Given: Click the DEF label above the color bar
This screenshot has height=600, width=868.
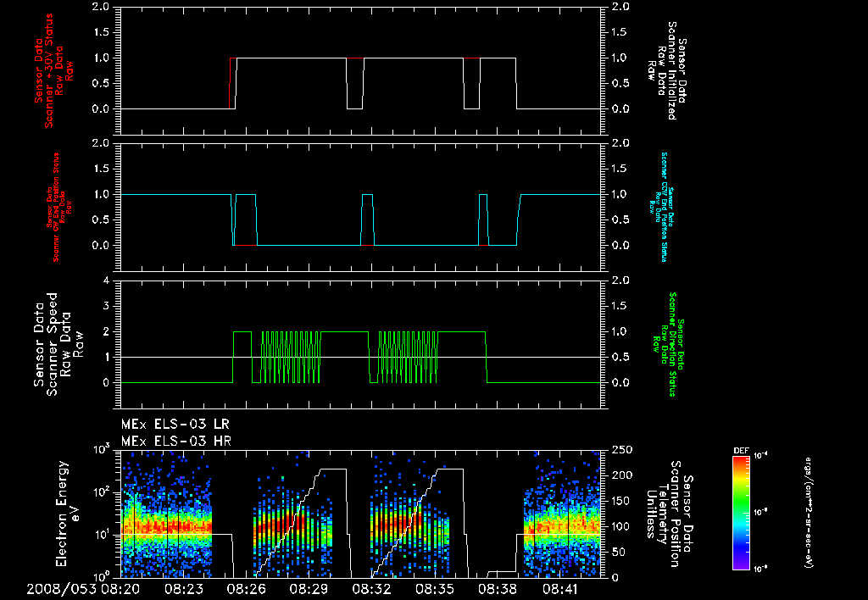Looking at the screenshot, I should [741, 451].
